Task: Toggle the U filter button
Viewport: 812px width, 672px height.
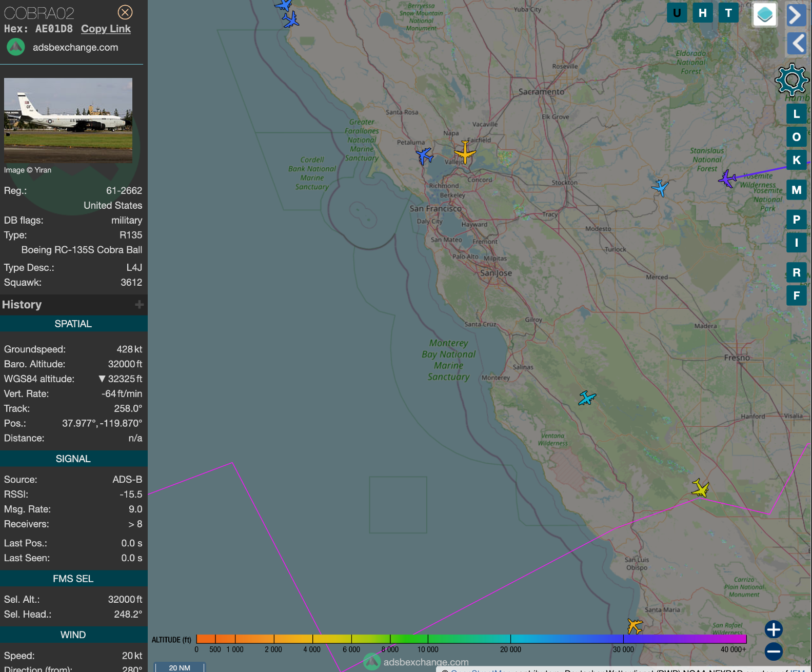Action: (x=677, y=13)
